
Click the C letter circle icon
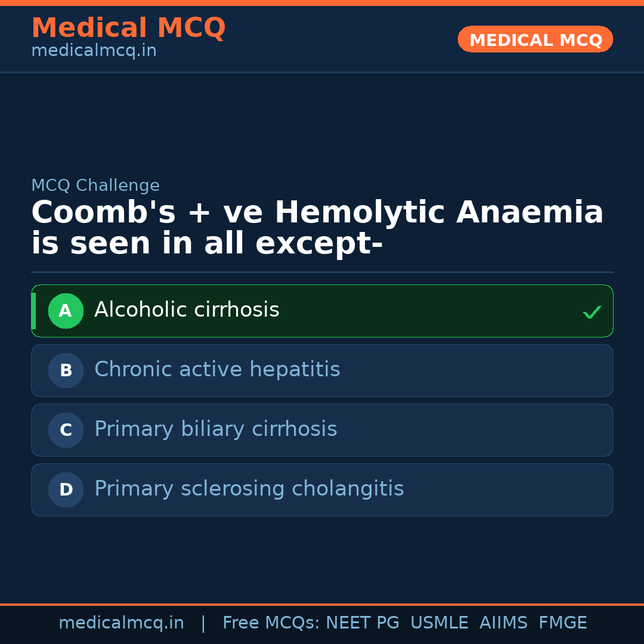(x=66, y=430)
